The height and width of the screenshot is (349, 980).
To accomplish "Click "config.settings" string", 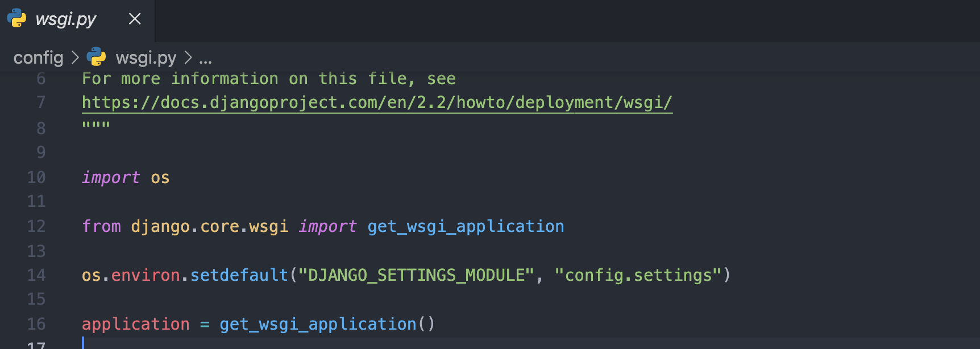I will (x=638, y=276).
